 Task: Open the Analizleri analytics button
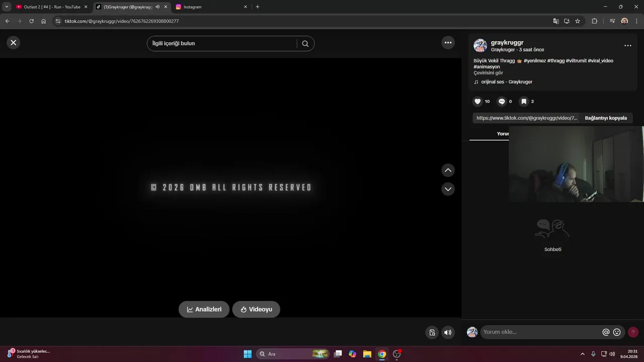click(x=204, y=309)
